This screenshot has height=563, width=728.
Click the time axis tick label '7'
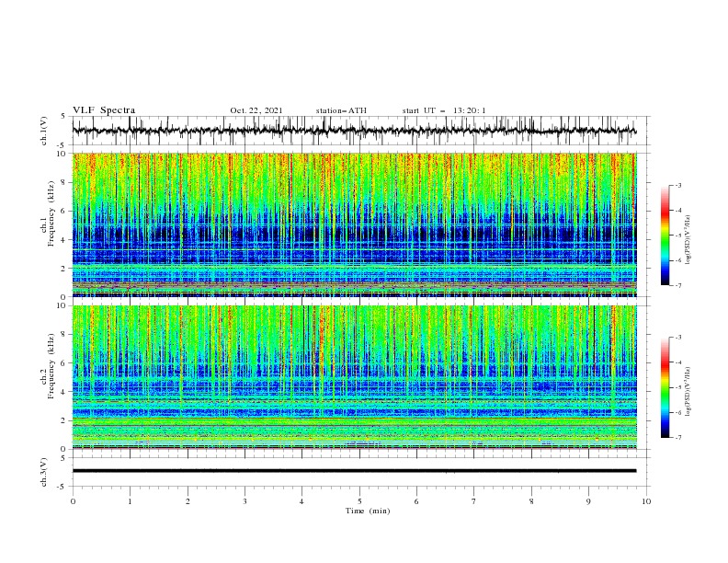(x=474, y=501)
